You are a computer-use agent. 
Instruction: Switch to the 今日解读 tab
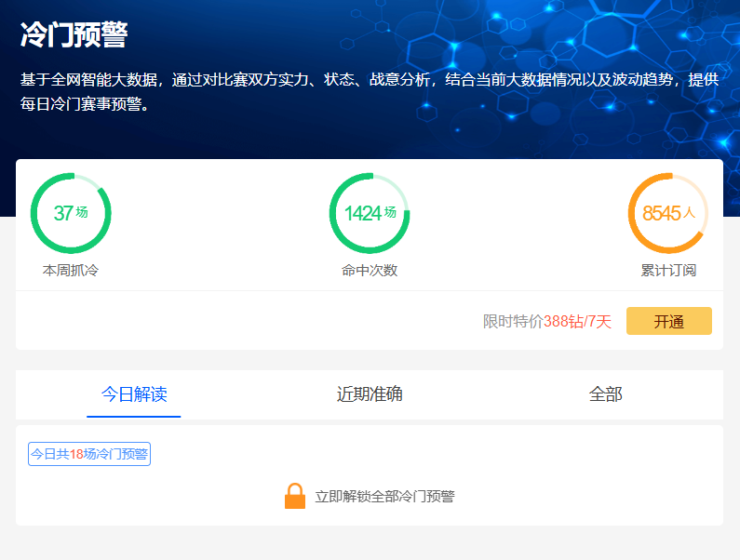click(134, 393)
